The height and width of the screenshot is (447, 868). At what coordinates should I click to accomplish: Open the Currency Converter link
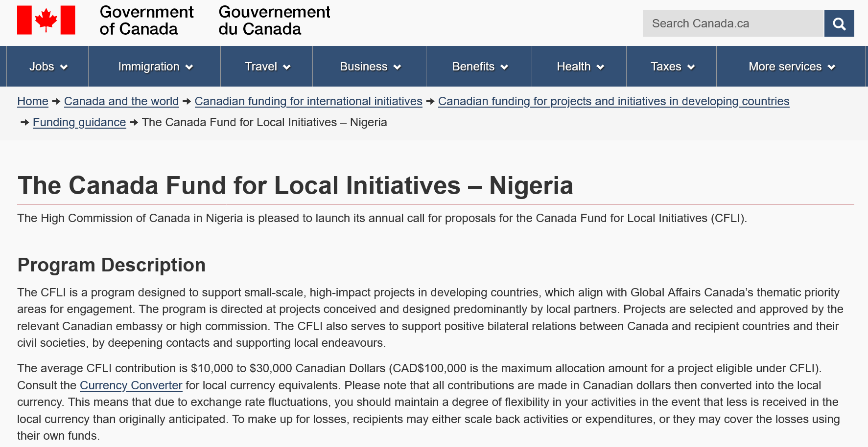[131, 385]
